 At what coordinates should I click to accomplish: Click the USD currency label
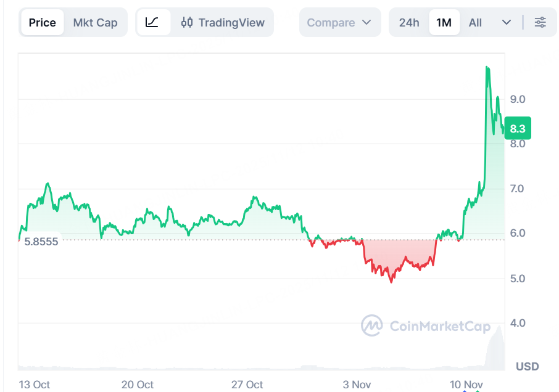528,367
